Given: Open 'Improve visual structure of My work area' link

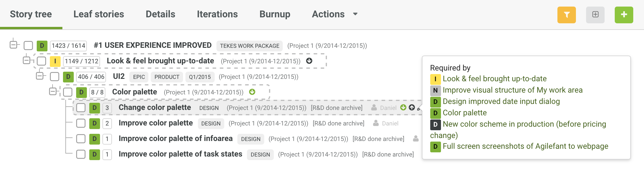Looking at the screenshot, I should [x=512, y=90].
